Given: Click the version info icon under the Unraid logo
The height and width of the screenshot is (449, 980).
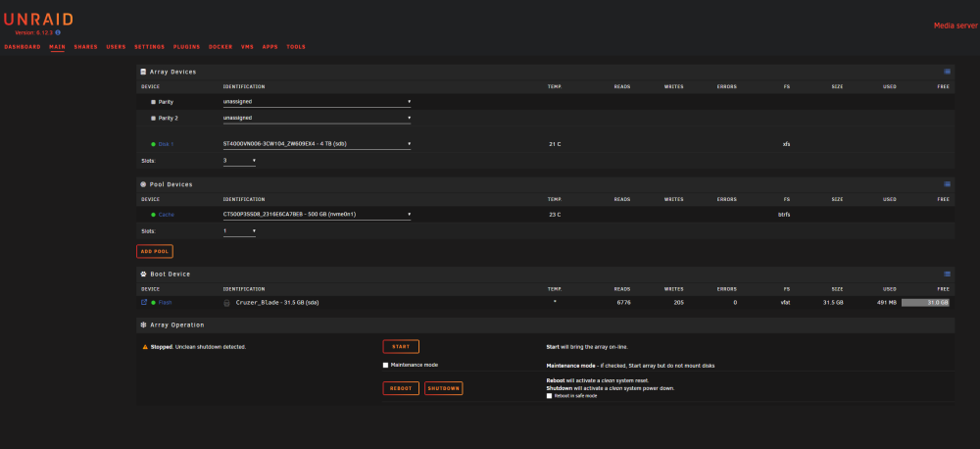Looking at the screenshot, I should (58, 32).
